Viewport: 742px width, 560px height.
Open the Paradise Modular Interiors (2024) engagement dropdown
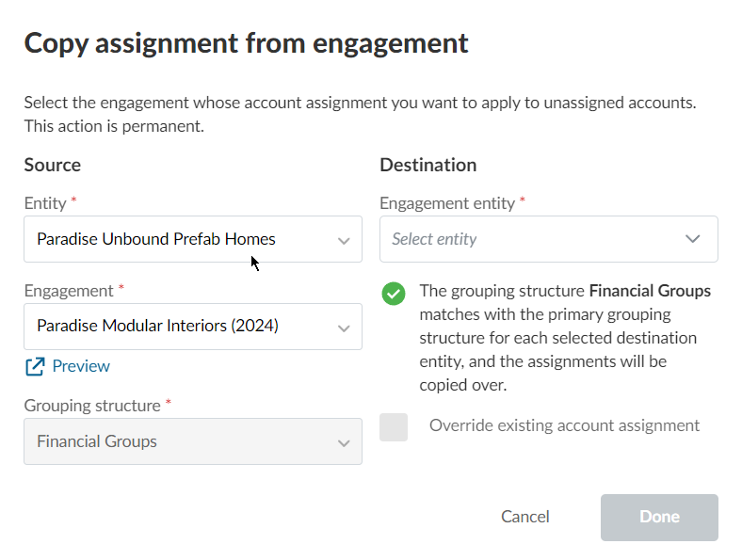point(179,327)
